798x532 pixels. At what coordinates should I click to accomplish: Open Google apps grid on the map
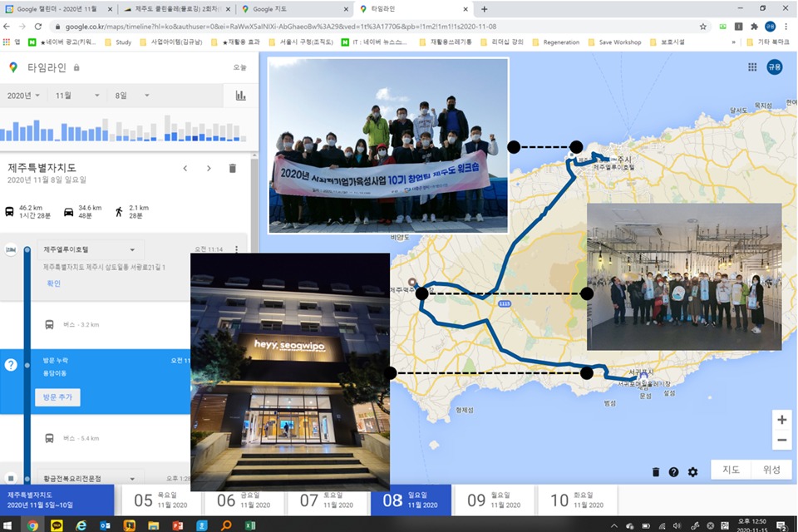coord(752,67)
